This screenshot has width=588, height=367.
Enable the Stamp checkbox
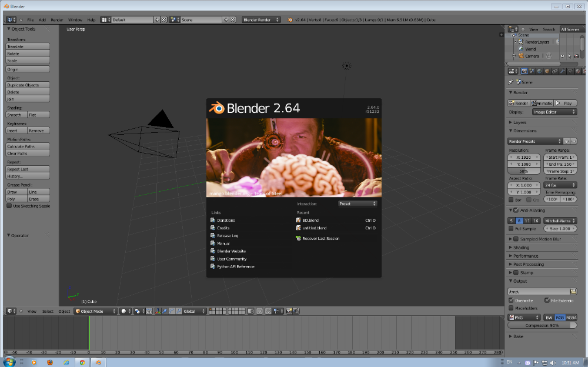click(x=516, y=273)
